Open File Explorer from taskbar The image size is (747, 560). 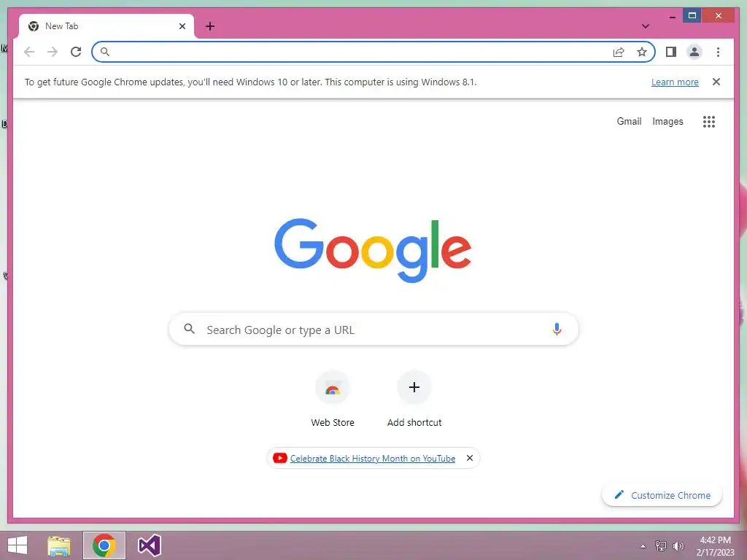[59, 545]
